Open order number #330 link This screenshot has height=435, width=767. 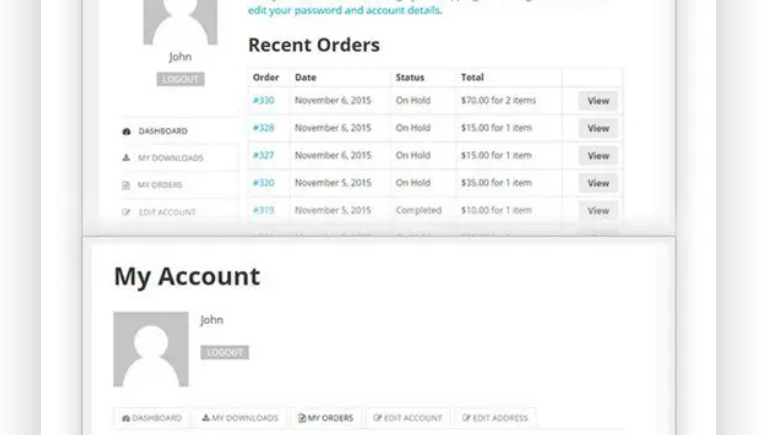264,101
